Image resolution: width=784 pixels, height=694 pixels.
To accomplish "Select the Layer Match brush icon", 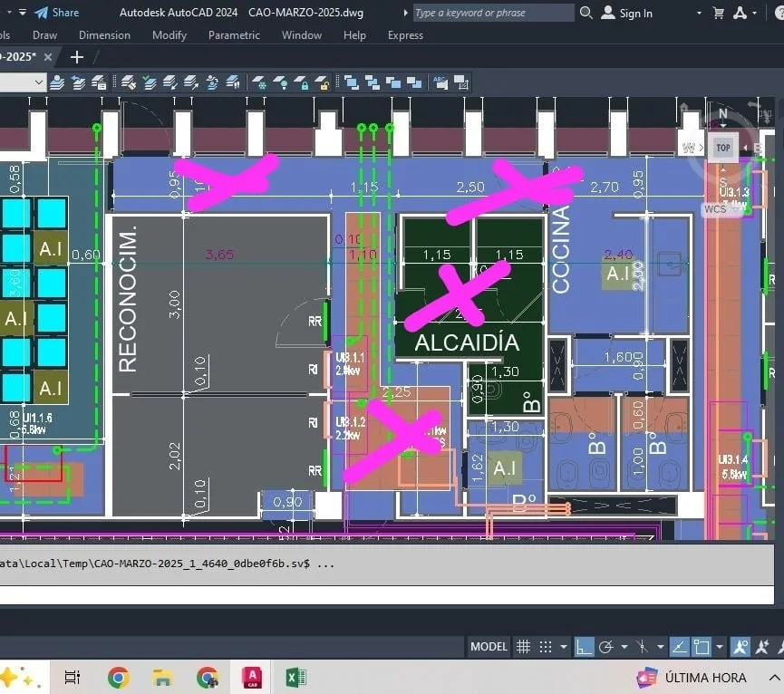I will [x=129, y=82].
